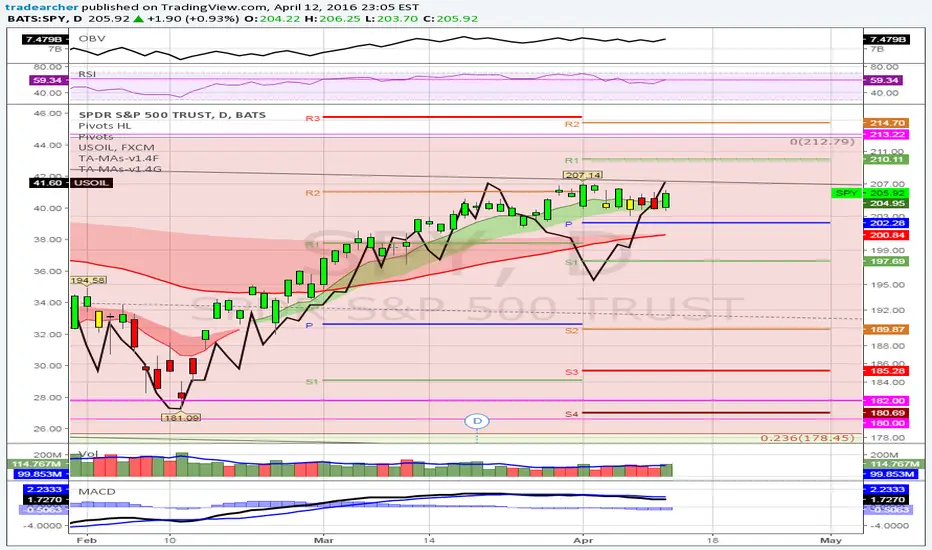This screenshot has width=932, height=550.
Task: Click the green 197.69 price label
Action: pyautogui.click(x=887, y=262)
